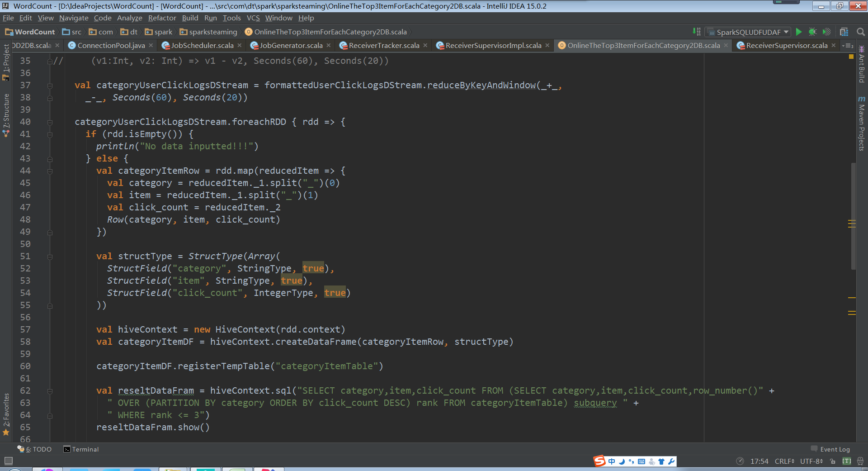868x471 pixels.
Task: Open the UTF-8 encoding selector
Action: (x=811, y=461)
